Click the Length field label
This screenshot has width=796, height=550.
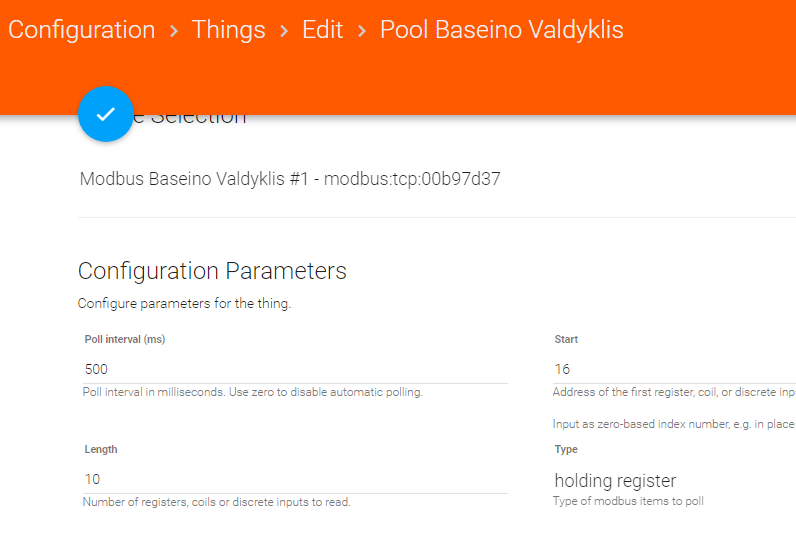coord(101,449)
